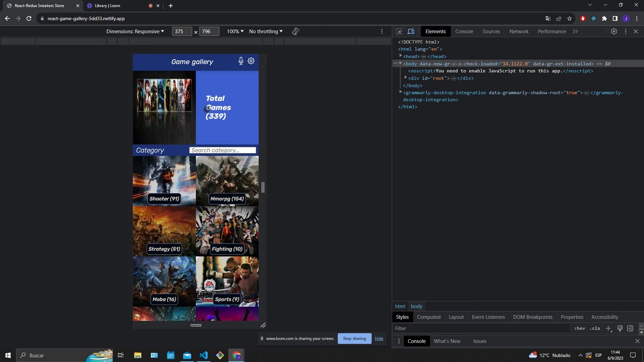Go back to the previous page

coord(7,19)
